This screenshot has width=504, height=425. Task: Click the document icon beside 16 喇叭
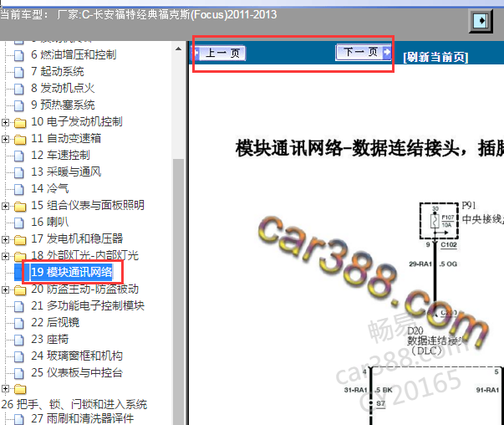pos(19,223)
